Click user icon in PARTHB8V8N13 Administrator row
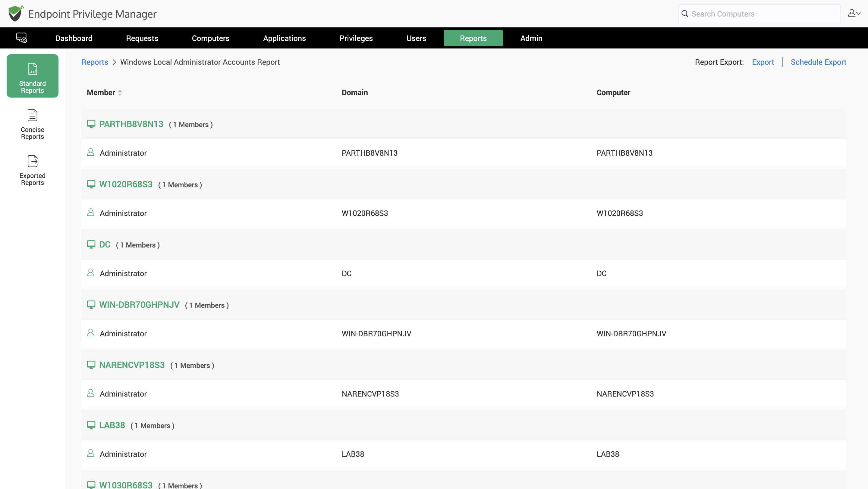Screen dimensions: 868x489 point(90,152)
